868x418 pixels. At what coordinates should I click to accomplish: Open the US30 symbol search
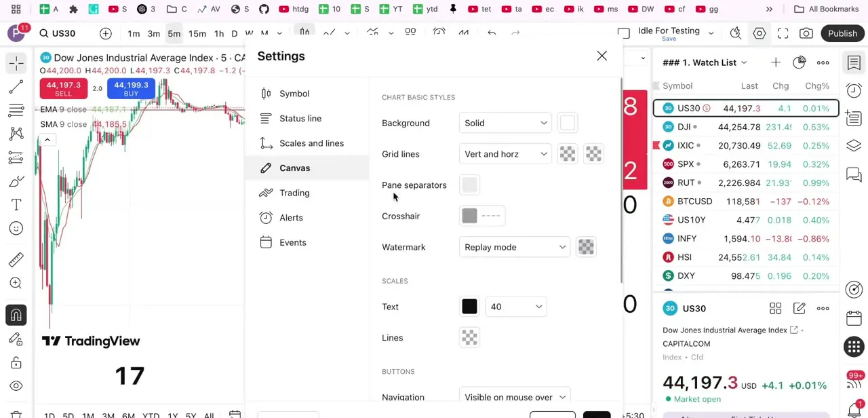click(x=58, y=33)
